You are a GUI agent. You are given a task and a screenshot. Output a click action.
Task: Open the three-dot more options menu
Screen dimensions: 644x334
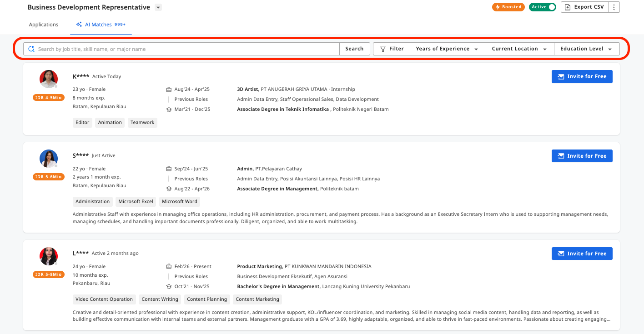point(614,7)
